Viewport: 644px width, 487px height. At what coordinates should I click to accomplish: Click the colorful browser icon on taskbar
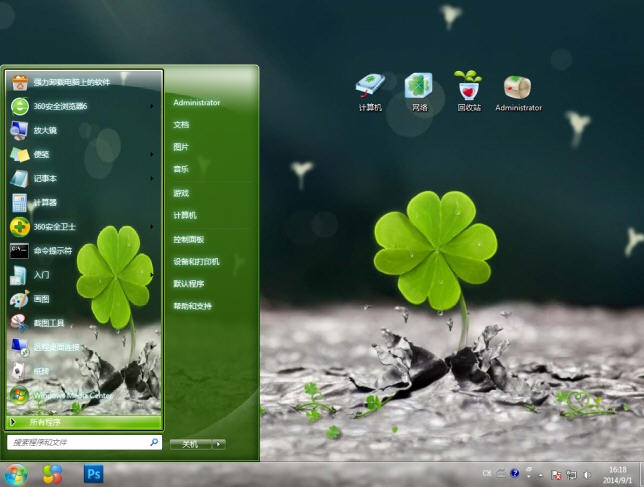click(x=52, y=473)
